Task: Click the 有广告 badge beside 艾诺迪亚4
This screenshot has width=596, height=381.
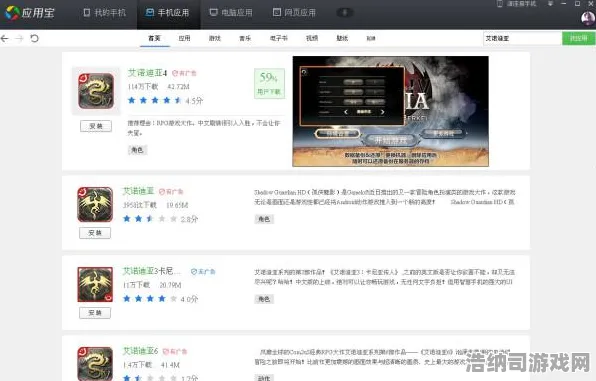Action: [184, 73]
